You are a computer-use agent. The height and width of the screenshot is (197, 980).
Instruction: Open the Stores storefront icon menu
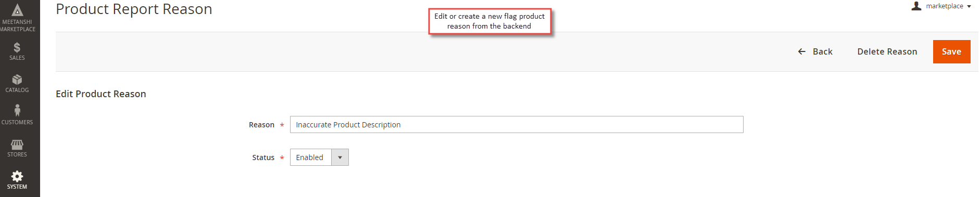[17, 144]
